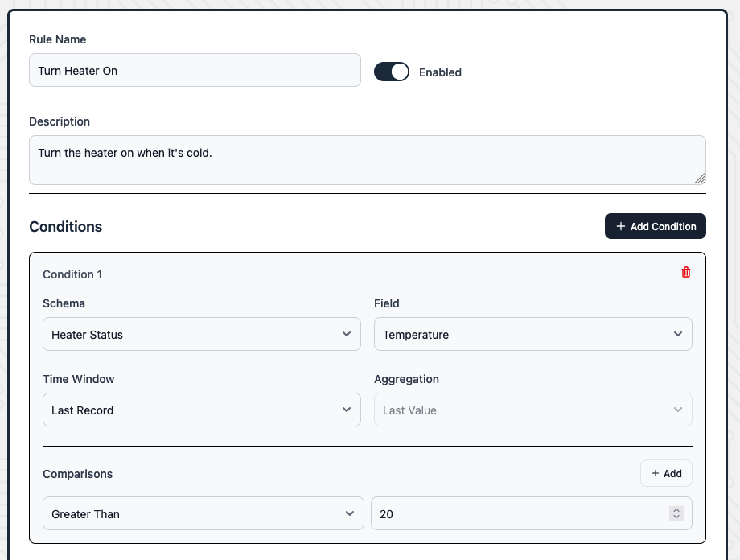Disable the rule with the Enabled toggle

(x=392, y=72)
